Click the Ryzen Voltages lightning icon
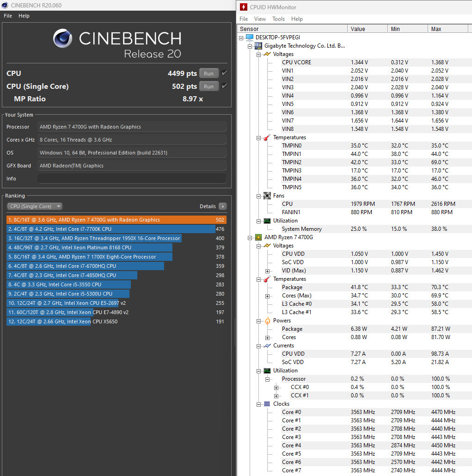The image size is (472, 476). 267,246
